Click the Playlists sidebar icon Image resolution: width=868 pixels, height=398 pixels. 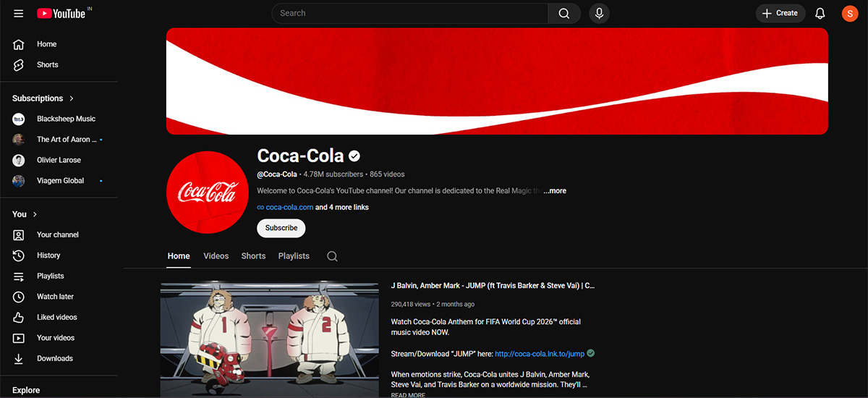(19, 276)
